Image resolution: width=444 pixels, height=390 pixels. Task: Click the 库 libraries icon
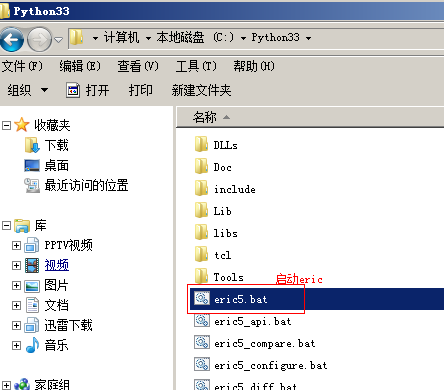point(22,226)
